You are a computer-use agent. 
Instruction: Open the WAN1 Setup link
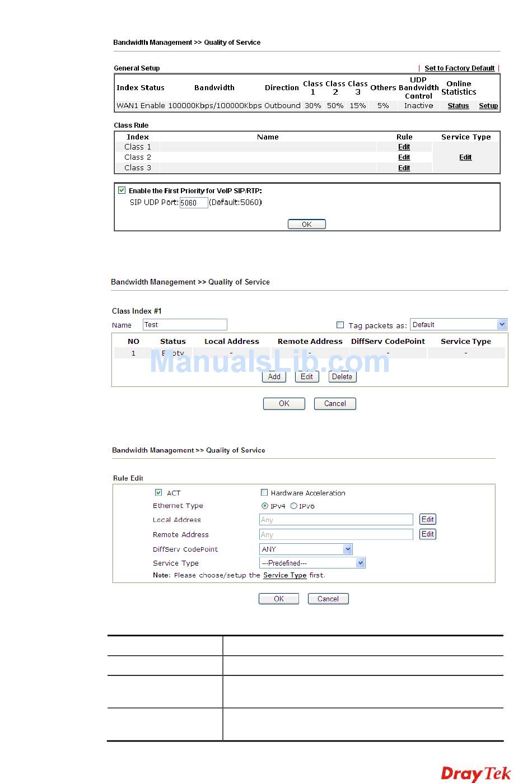(x=488, y=106)
